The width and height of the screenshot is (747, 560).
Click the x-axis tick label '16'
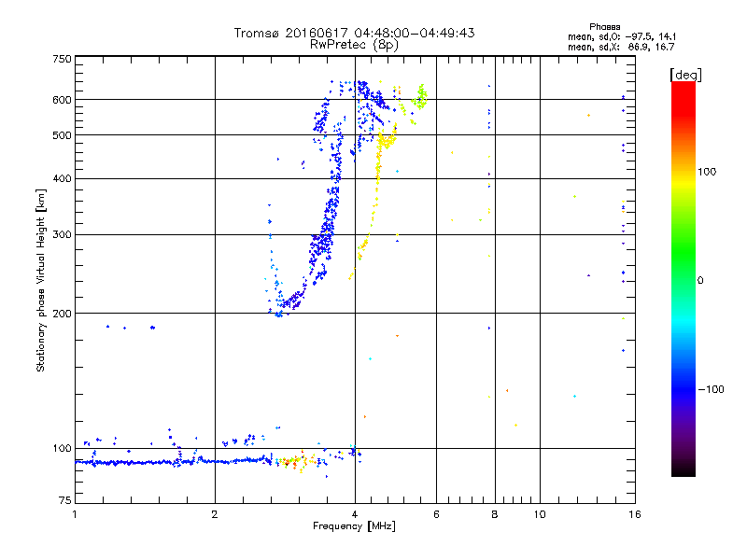coord(635,514)
